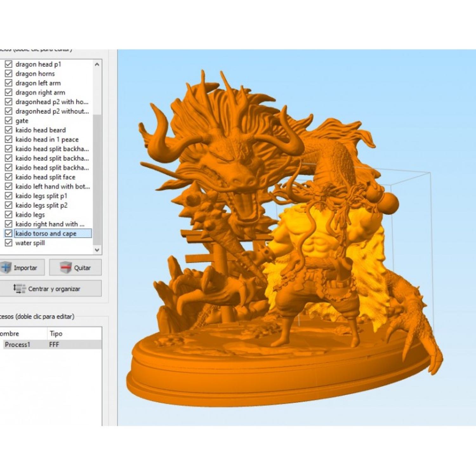Uncheck the kaido legs split p2 checkbox
This screenshot has width=476, height=476.
click(x=9, y=205)
